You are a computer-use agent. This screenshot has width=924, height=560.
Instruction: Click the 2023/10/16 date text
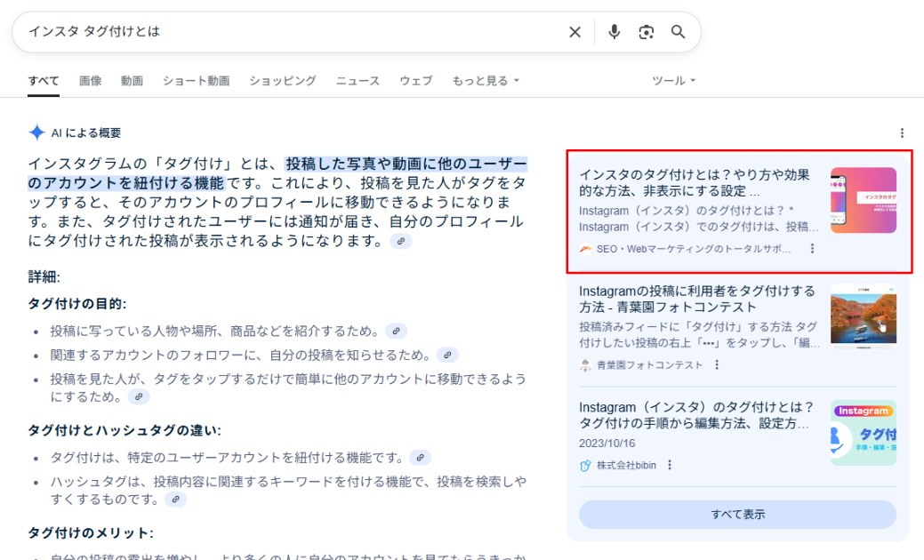607,444
